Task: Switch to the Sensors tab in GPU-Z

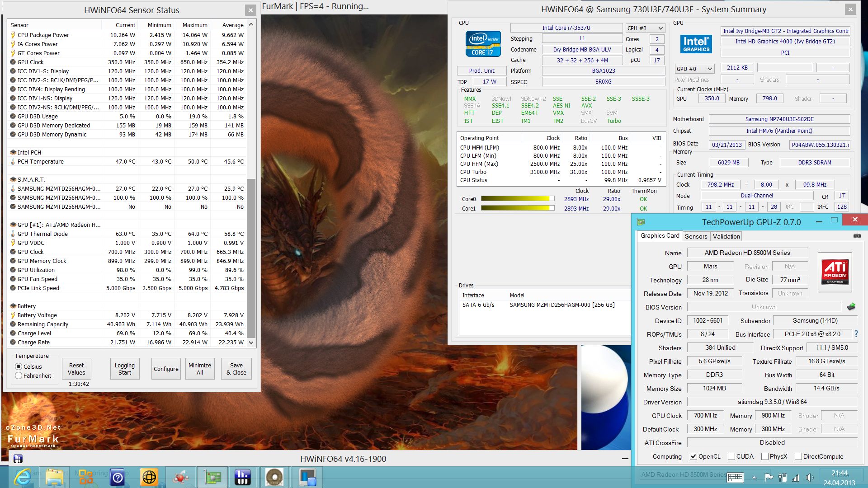Action: coord(696,236)
